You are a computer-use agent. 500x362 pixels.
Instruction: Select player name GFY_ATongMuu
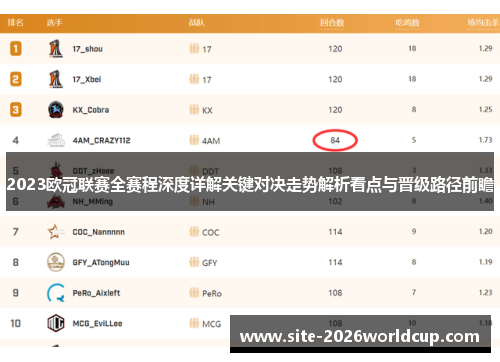101,263
